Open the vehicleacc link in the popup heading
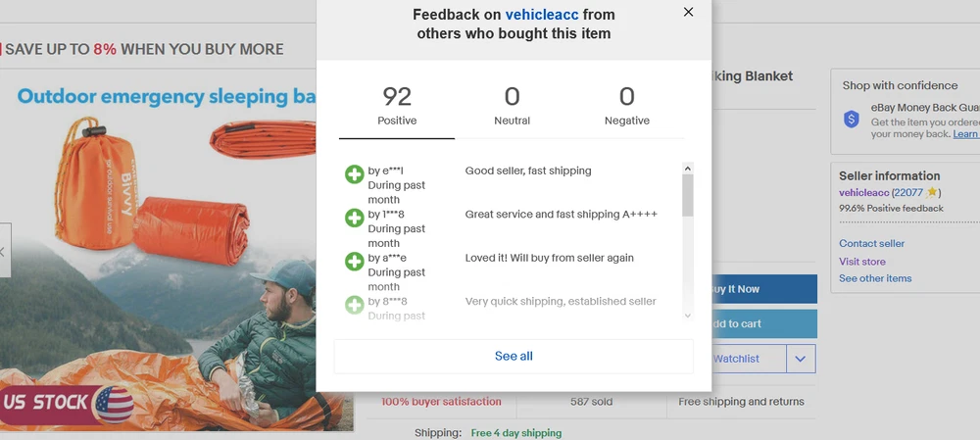The image size is (980, 440). [542, 15]
